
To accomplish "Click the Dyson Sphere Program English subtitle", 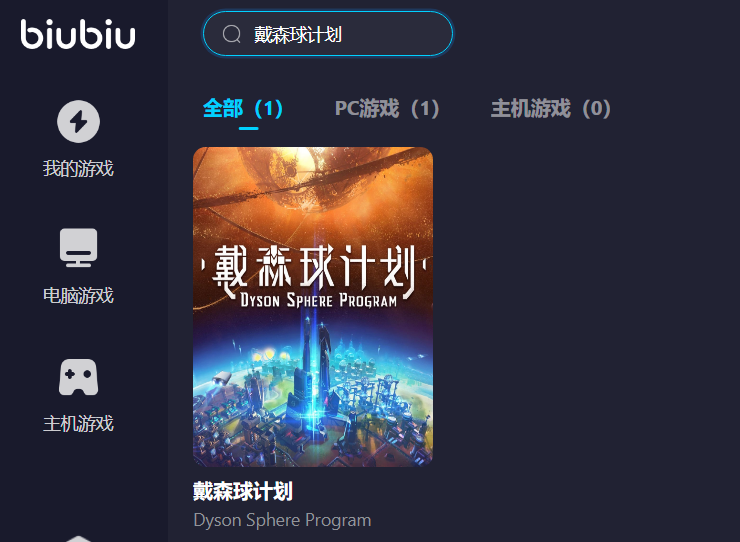I will (x=282, y=520).
